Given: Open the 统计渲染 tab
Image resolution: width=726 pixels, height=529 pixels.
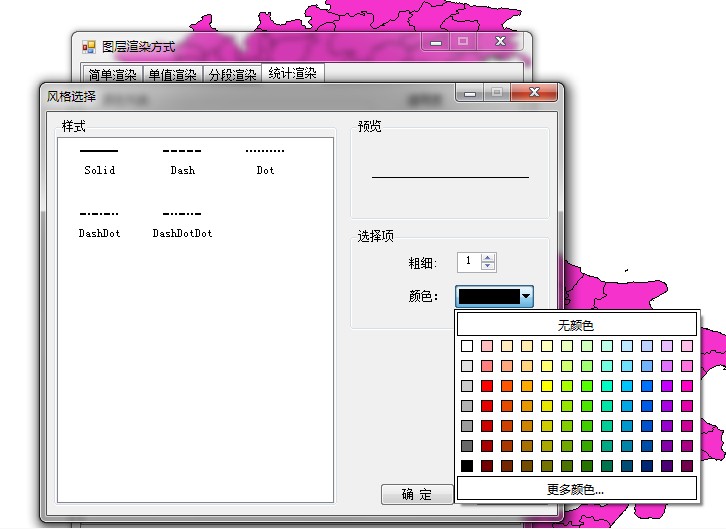Looking at the screenshot, I should (292, 74).
